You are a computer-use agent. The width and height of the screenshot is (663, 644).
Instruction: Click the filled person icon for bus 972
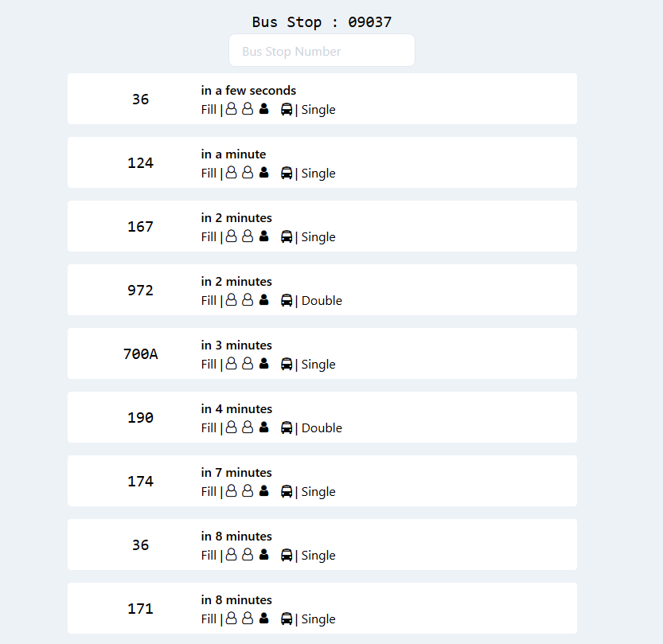click(x=264, y=300)
